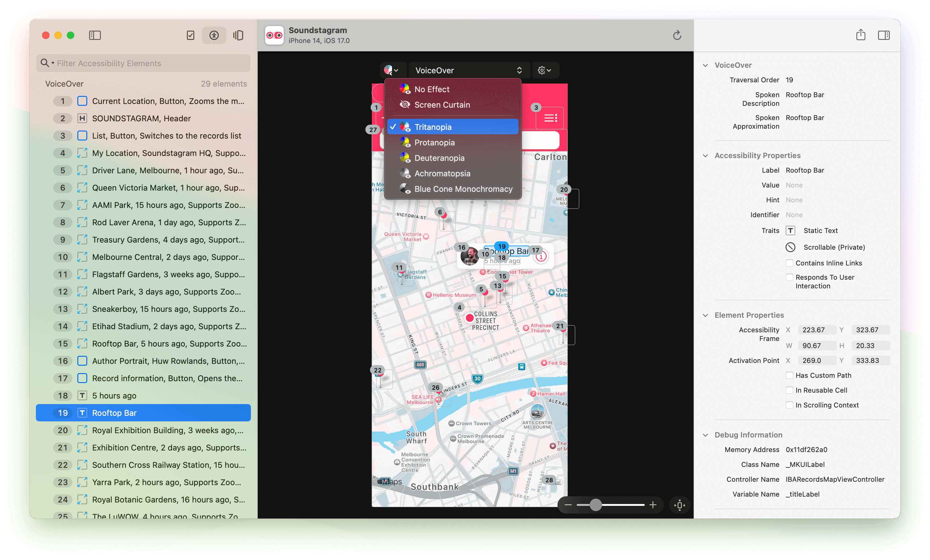
Task: Select No Effect menu item
Action: [x=452, y=89]
